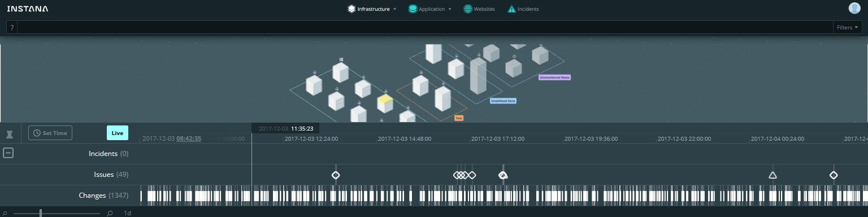The image size is (868, 217).
Task: Click the zoom out magnifier icon
Action: (5, 213)
